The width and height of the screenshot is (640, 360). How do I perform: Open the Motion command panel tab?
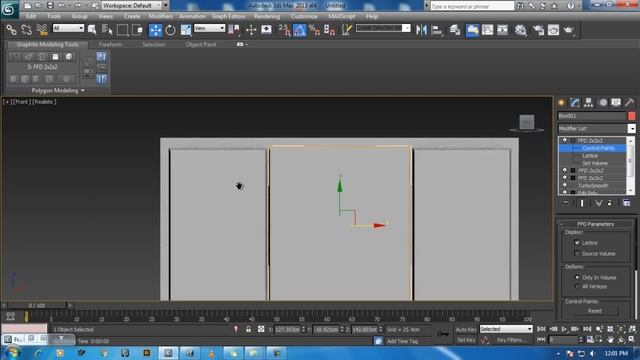pyautogui.click(x=603, y=102)
